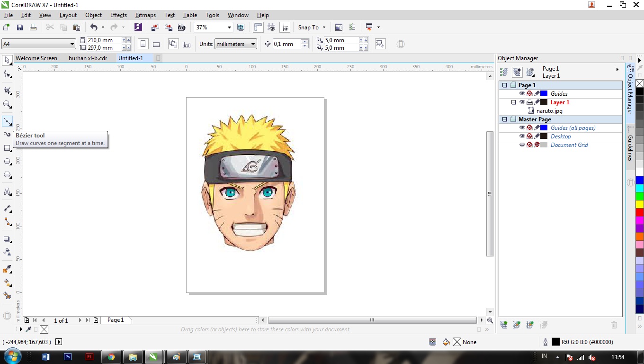The height and width of the screenshot is (364, 644).
Task: Toggle visibility eye of Layer 1
Action: (x=522, y=102)
